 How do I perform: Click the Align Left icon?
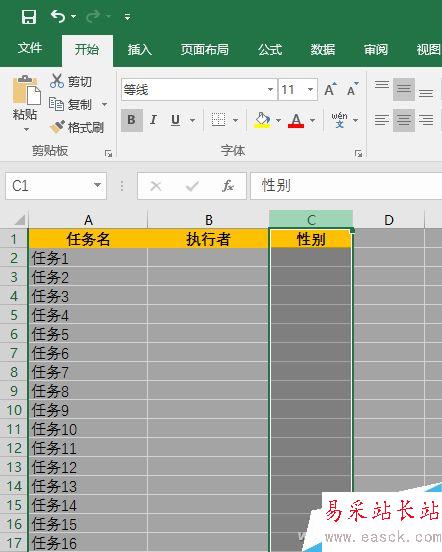pos(381,120)
